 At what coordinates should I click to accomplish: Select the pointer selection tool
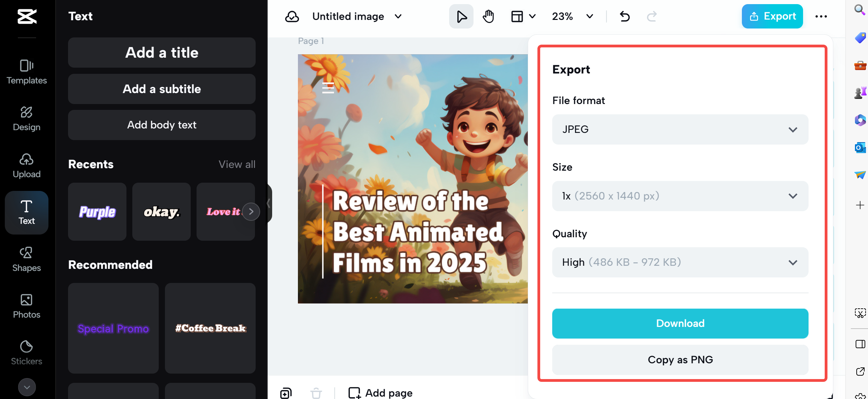(x=461, y=16)
